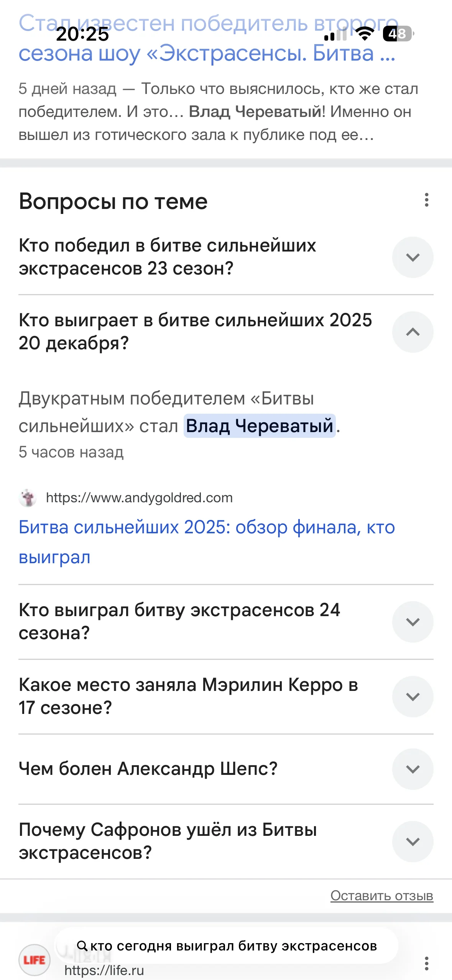Expand Чем болен Александр Шепс question
The height and width of the screenshot is (980, 452).
[x=413, y=769]
